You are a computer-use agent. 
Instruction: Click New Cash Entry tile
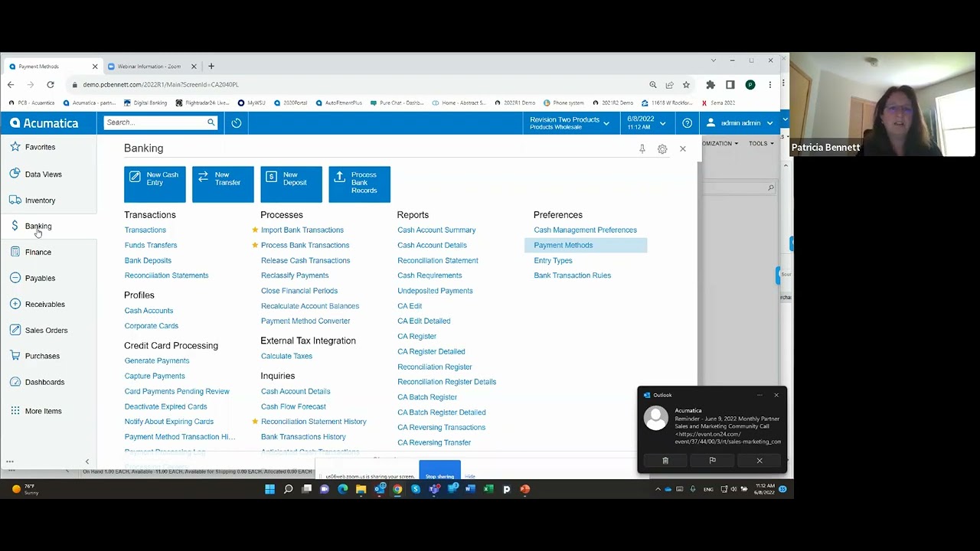pyautogui.click(x=155, y=184)
